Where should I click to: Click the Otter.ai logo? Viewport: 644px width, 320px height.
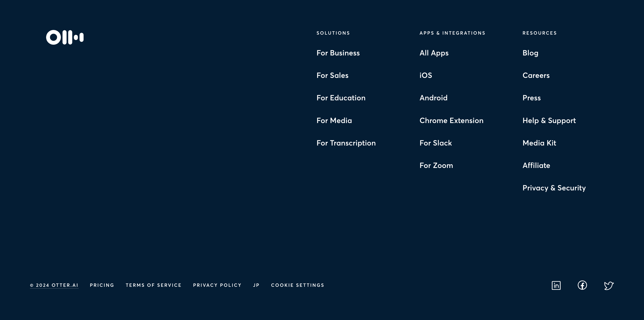point(65,37)
